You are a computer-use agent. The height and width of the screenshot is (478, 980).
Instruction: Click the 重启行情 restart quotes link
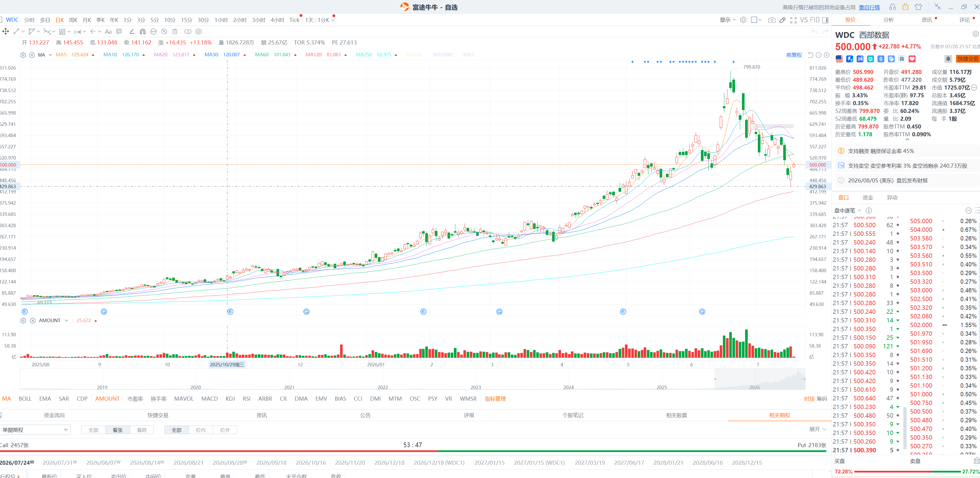869,7
